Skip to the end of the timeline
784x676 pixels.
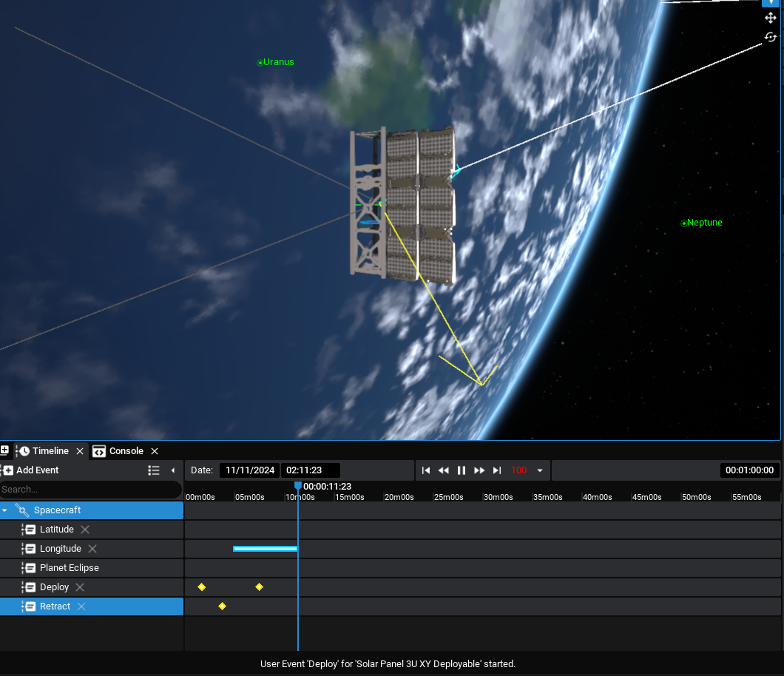point(497,470)
